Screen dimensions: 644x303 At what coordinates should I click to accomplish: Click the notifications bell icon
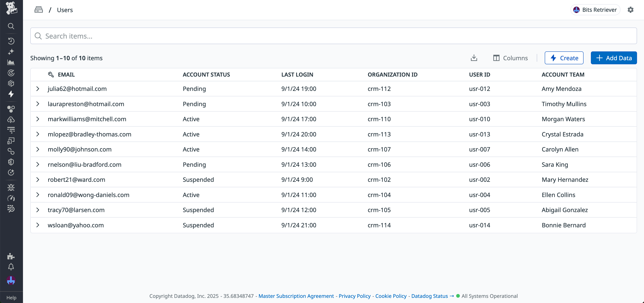click(11, 267)
